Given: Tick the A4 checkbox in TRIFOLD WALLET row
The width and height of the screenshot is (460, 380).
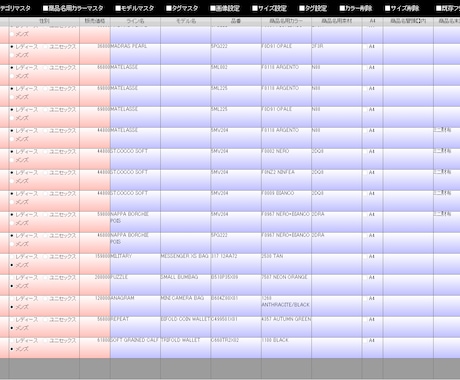Looking at the screenshot, I should 366,341.
